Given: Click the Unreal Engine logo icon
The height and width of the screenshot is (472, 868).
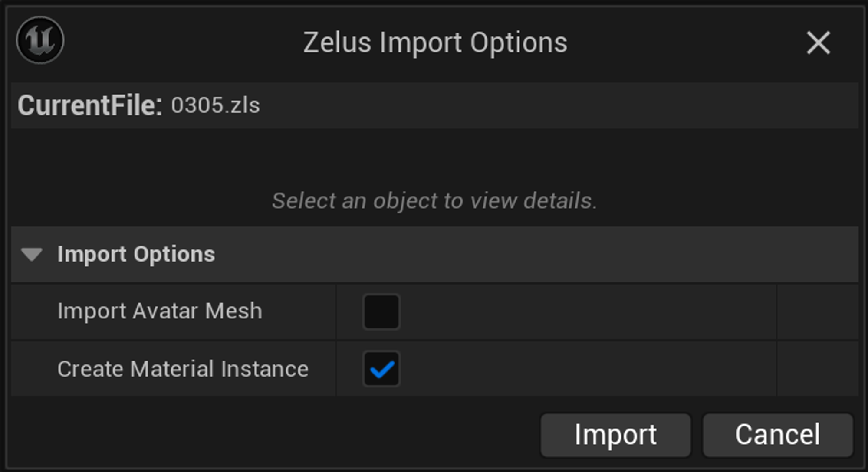Looking at the screenshot, I should click(40, 40).
